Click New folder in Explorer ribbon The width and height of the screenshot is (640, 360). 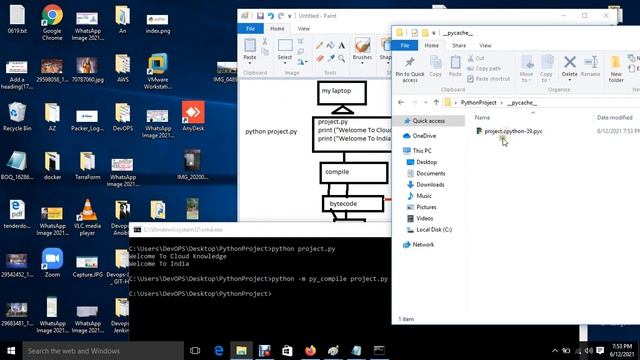click(616, 69)
